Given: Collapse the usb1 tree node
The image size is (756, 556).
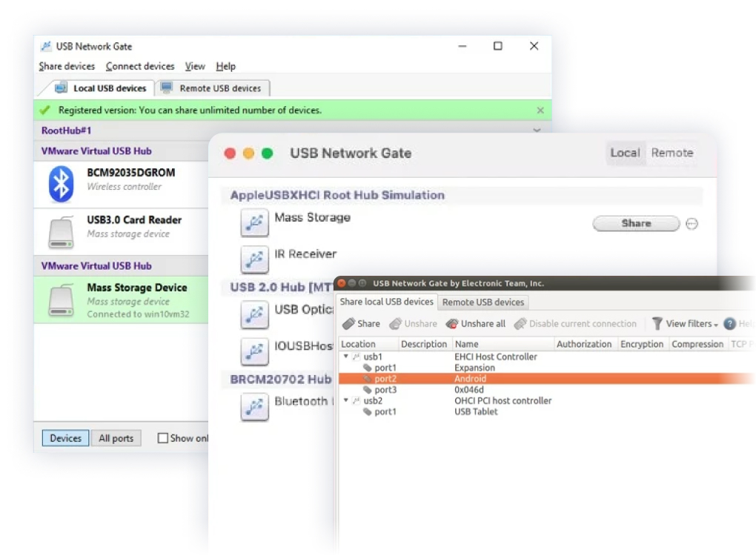Looking at the screenshot, I should (x=345, y=357).
